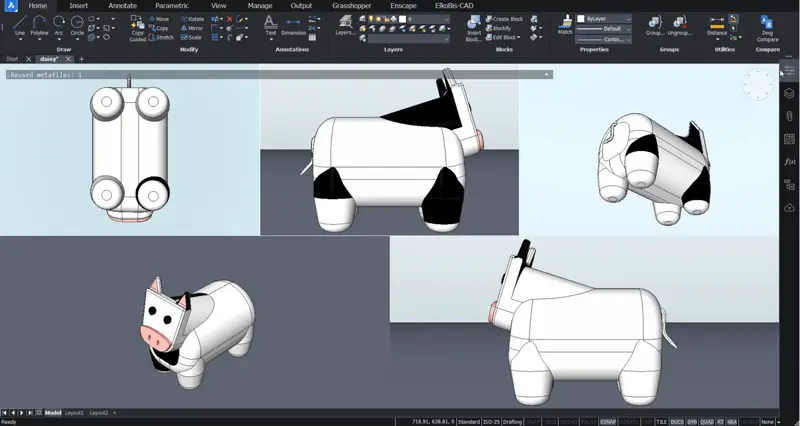This screenshot has height=426, width=800.
Task: Click the Drafting workspace in status bar
Action: 512,422
